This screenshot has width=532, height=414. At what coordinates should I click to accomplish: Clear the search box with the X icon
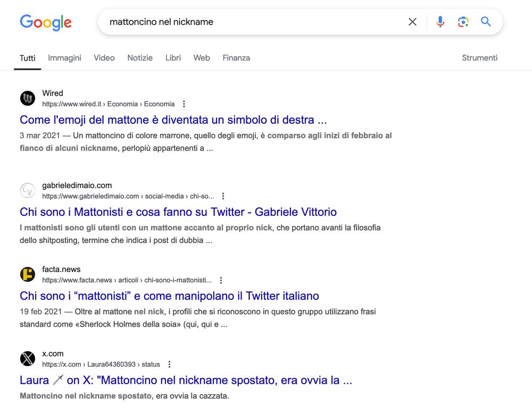point(412,22)
